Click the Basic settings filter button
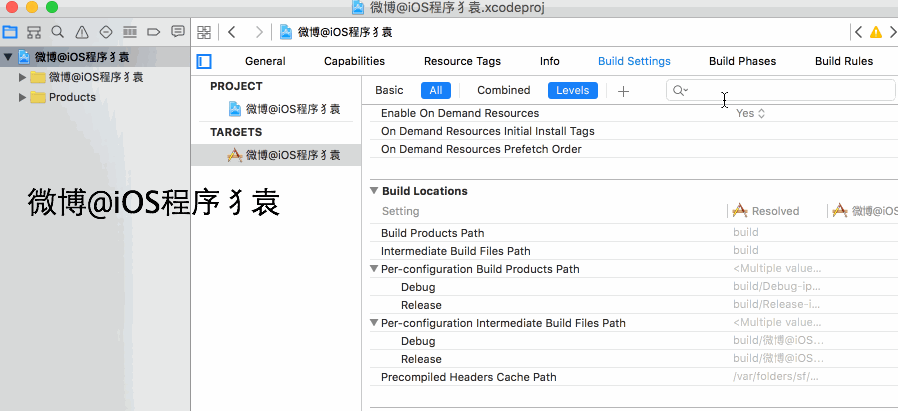The width and height of the screenshot is (898, 411). [389, 90]
